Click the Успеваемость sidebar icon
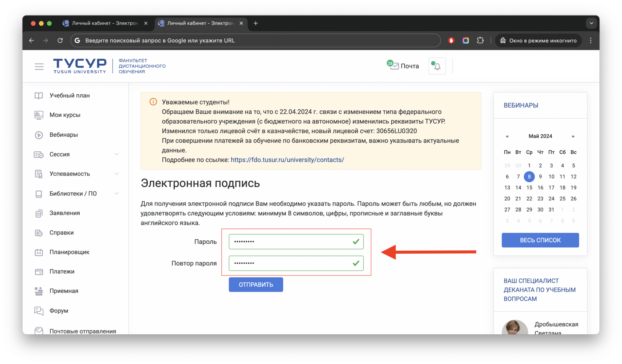622x364 pixels. click(39, 174)
